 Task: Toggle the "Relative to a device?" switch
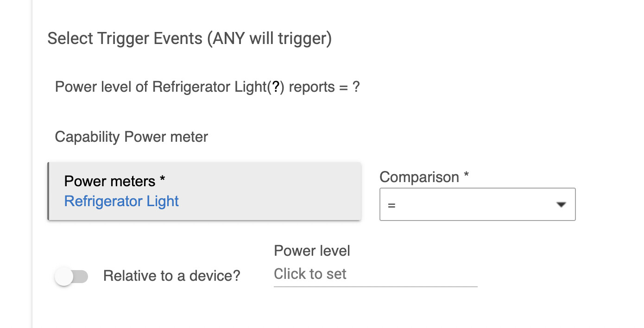71,277
